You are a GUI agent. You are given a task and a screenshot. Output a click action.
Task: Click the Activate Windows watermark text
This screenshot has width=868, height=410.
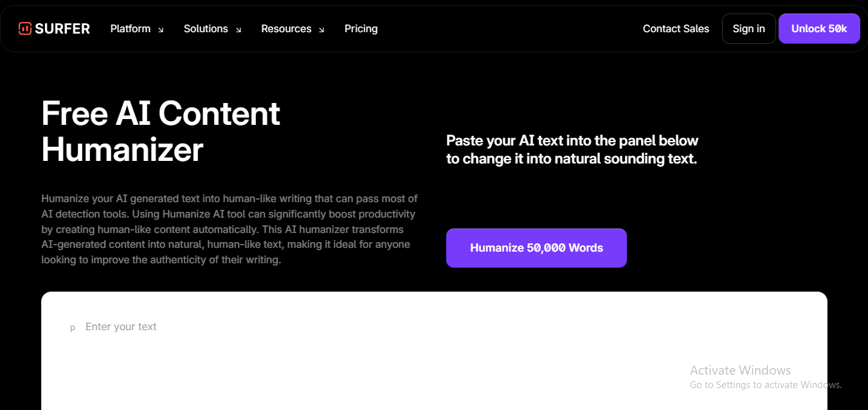pyautogui.click(x=740, y=370)
